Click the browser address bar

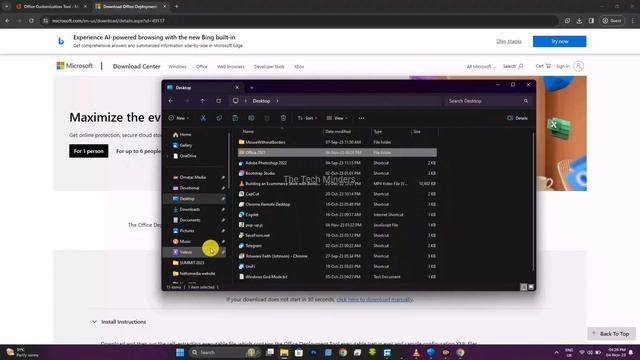(302, 20)
